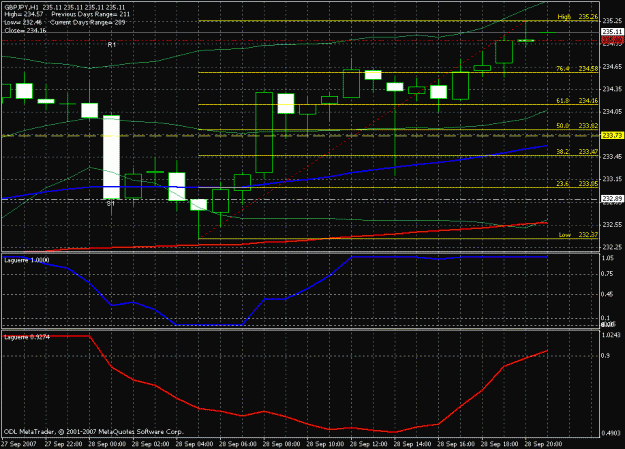This screenshot has height=449, width=625.
Task: Click the '28 Sep 00:00' time axis label
Action: pyautogui.click(x=107, y=444)
